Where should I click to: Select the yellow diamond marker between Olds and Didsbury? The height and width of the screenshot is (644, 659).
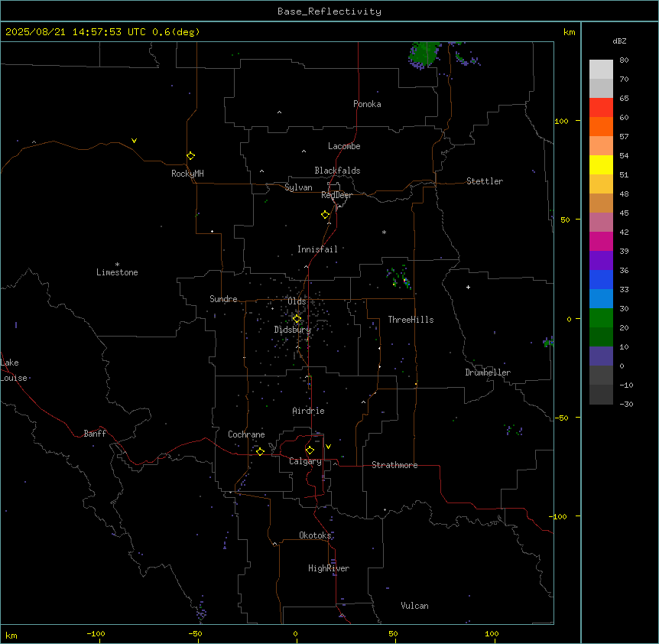pos(297,319)
